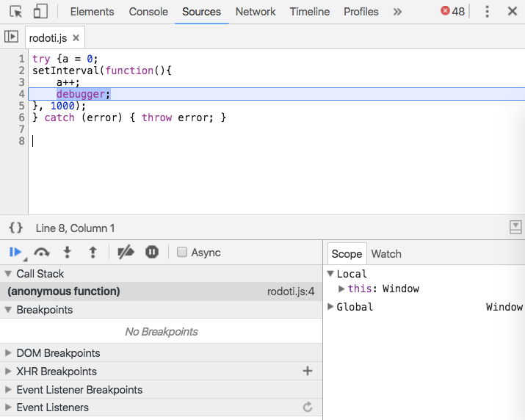Select the Sources tab
The height and width of the screenshot is (420, 525).
point(202,12)
